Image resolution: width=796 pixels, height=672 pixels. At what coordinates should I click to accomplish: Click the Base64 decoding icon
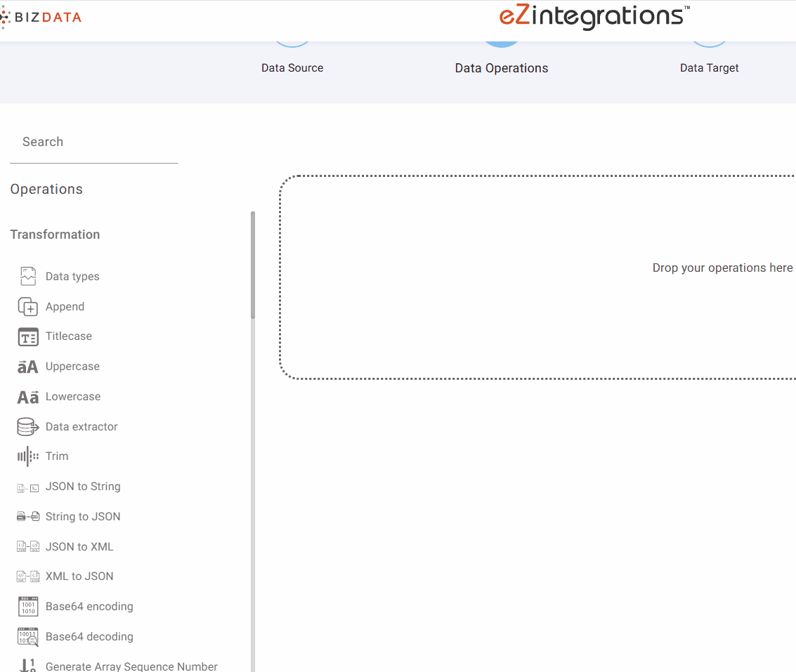point(27,637)
